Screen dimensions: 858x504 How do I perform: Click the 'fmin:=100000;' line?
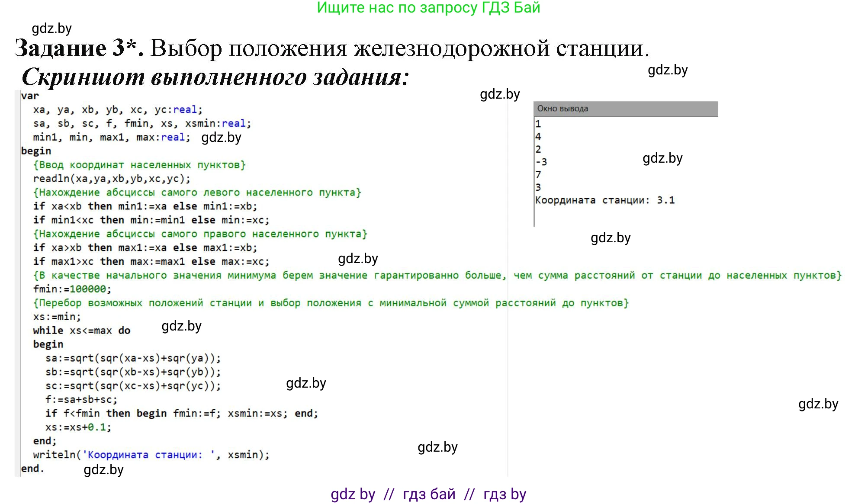(x=72, y=289)
